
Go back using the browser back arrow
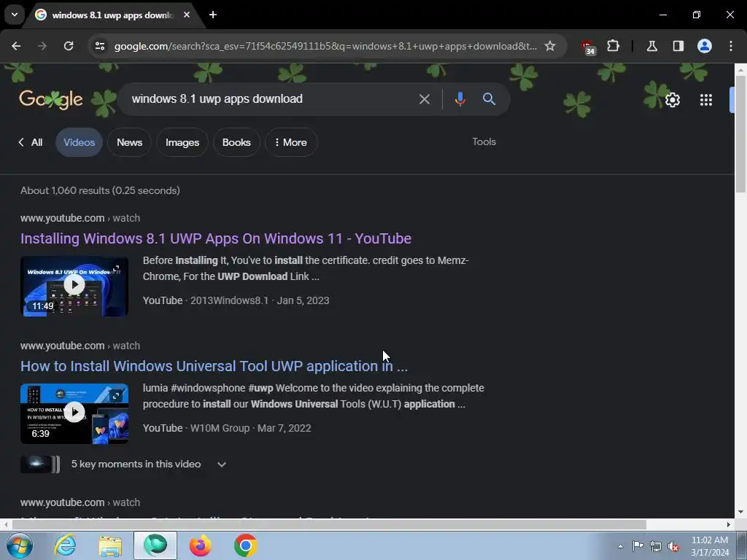coord(16,46)
